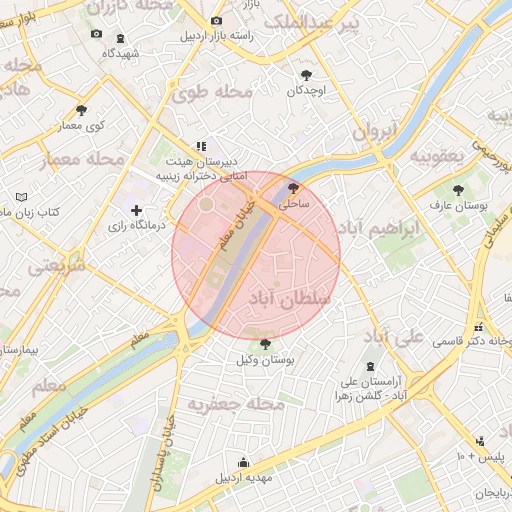Click the tree icon above بوستان وکیل

[265, 344]
